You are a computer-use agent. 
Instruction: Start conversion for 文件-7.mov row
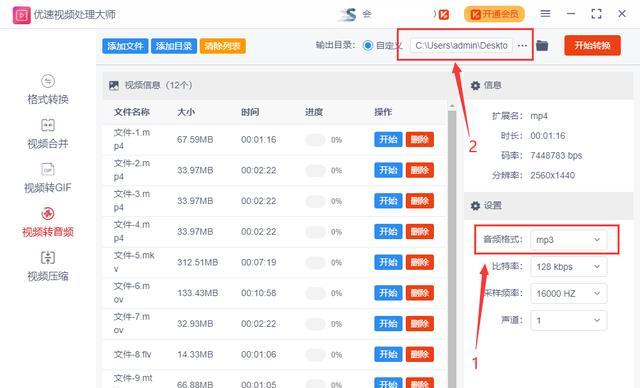pos(388,324)
